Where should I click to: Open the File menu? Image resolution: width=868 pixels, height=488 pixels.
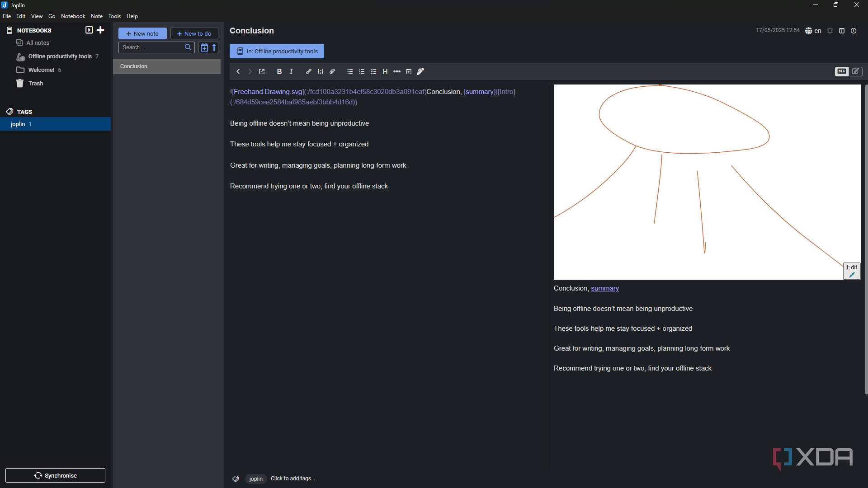pyautogui.click(x=7, y=16)
